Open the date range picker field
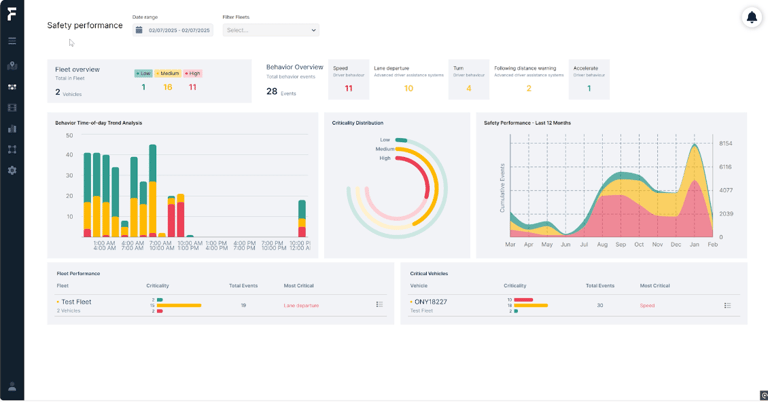768x402 pixels. (x=173, y=30)
